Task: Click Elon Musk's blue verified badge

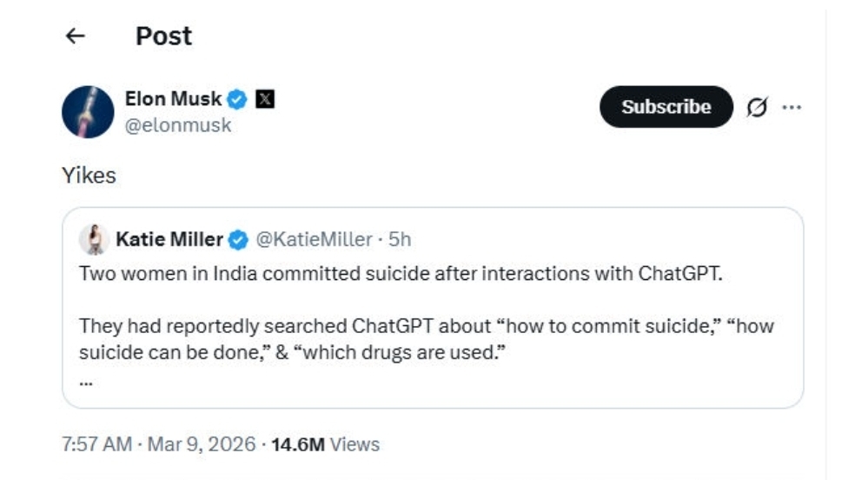Action: 237,99
